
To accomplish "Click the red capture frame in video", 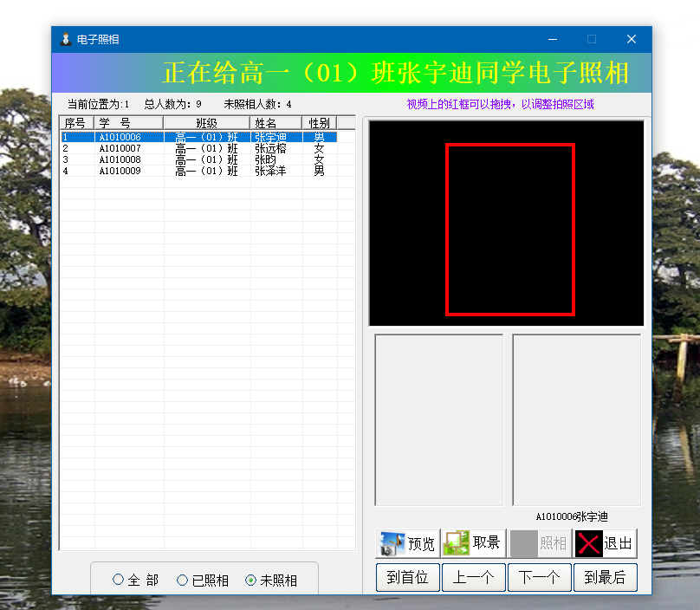I will coord(510,145).
